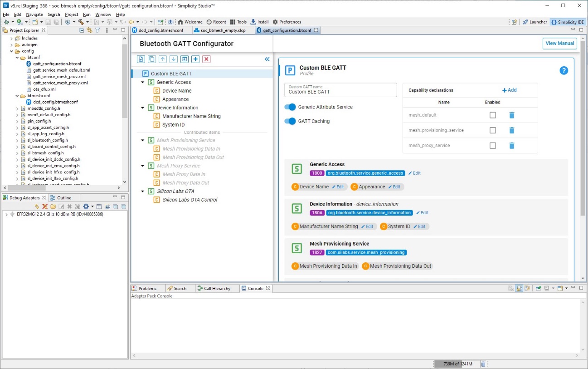Open Preferences from toolbar
588x369 pixels.
point(287,22)
